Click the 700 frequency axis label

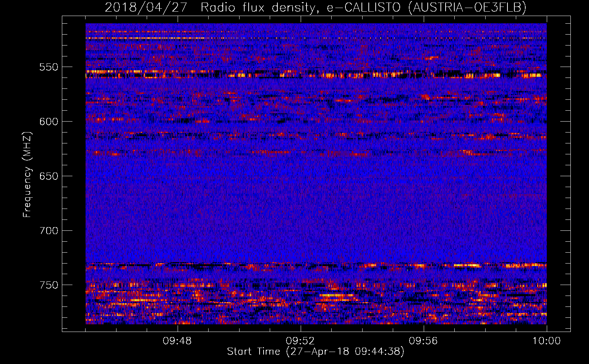(x=49, y=231)
